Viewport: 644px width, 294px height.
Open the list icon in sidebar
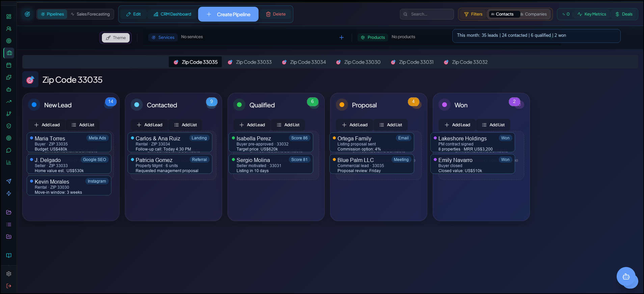tap(9, 224)
